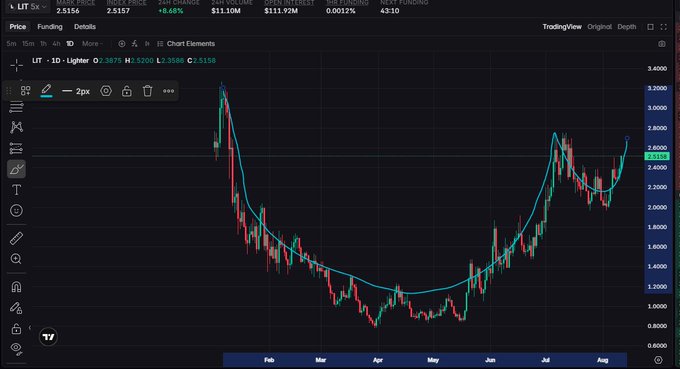Screen dimensions: 680x369
Task: Toggle lock all drawing tools
Action: 16,329
